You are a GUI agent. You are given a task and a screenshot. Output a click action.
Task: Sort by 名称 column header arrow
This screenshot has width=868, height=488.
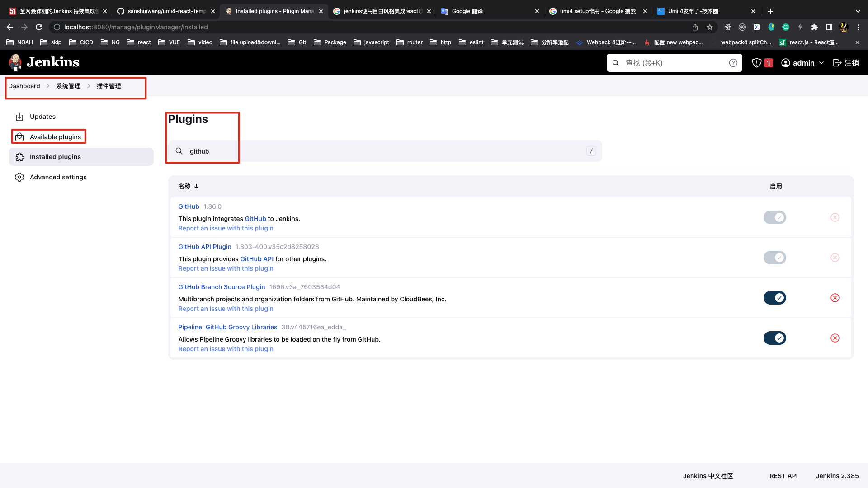[196, 186]
